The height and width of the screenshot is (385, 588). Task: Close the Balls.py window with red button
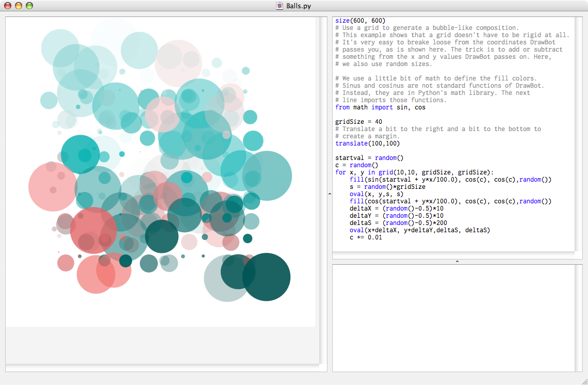[8, 6]
